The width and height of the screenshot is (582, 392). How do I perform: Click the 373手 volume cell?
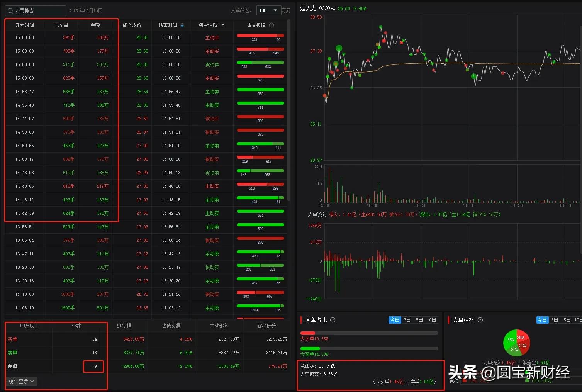point(69,132)
